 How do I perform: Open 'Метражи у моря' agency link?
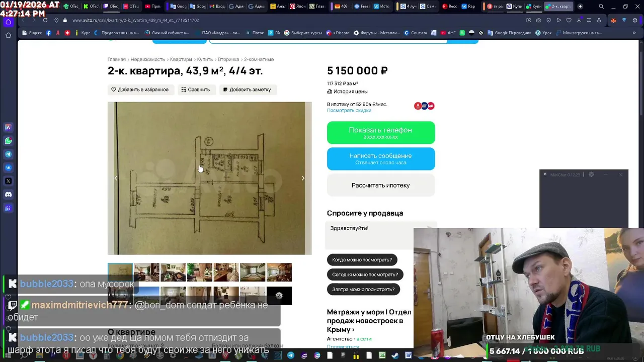click(x=369, y=321)
